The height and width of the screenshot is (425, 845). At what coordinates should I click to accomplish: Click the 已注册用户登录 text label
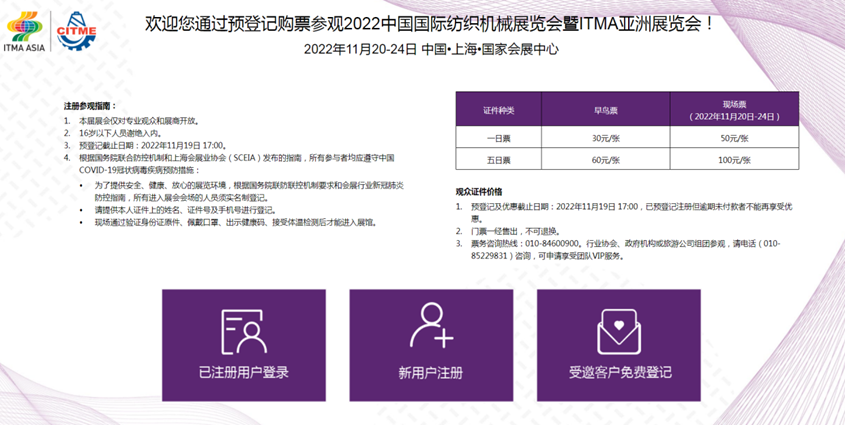click(x=243, y=373)
